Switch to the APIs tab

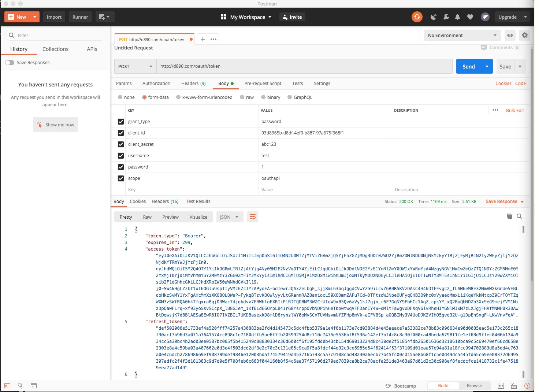click(92, 49)
